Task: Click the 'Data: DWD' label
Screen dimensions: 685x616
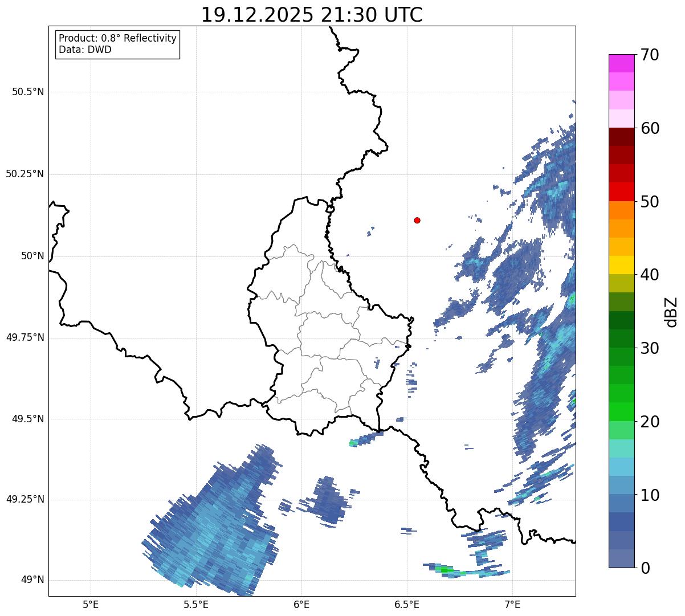Action: pos(85,50)
